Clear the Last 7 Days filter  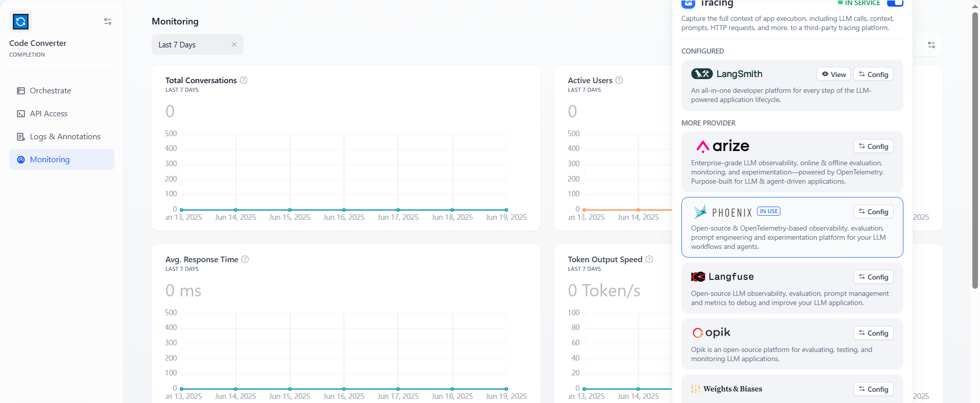pyautogui.click(x=234, y=44)
